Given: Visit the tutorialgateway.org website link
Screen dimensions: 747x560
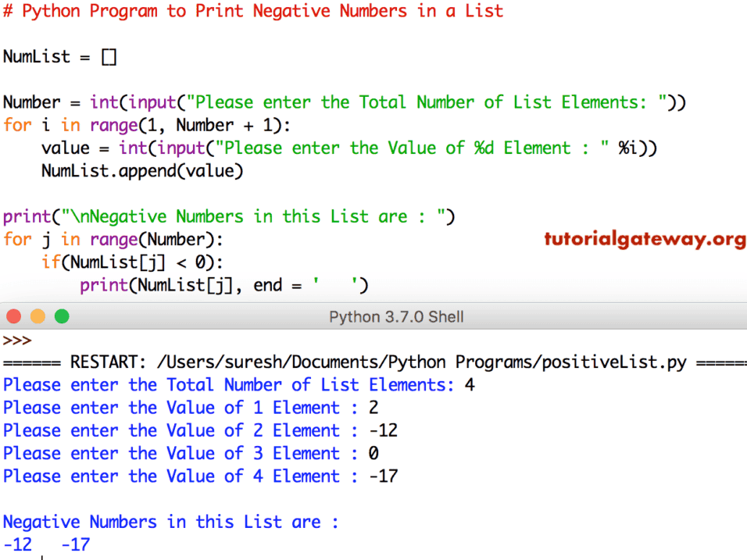Looking at the screenshot, I should click(645, 239).
